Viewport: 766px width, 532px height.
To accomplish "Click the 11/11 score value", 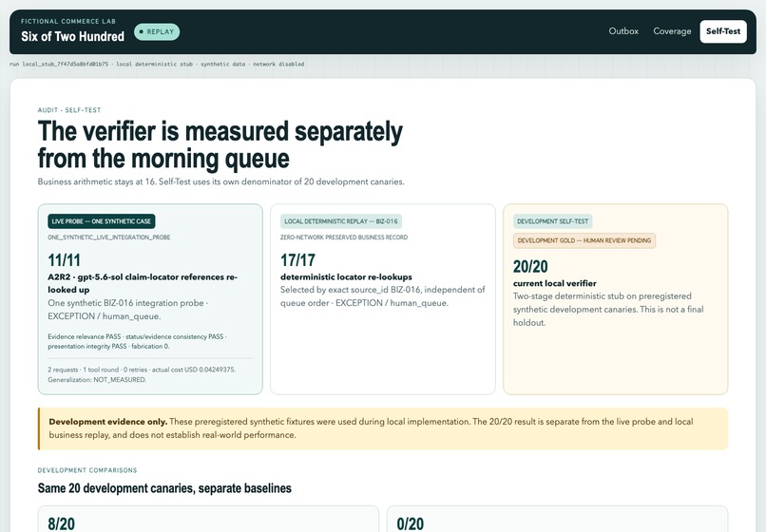I will 64,260.
